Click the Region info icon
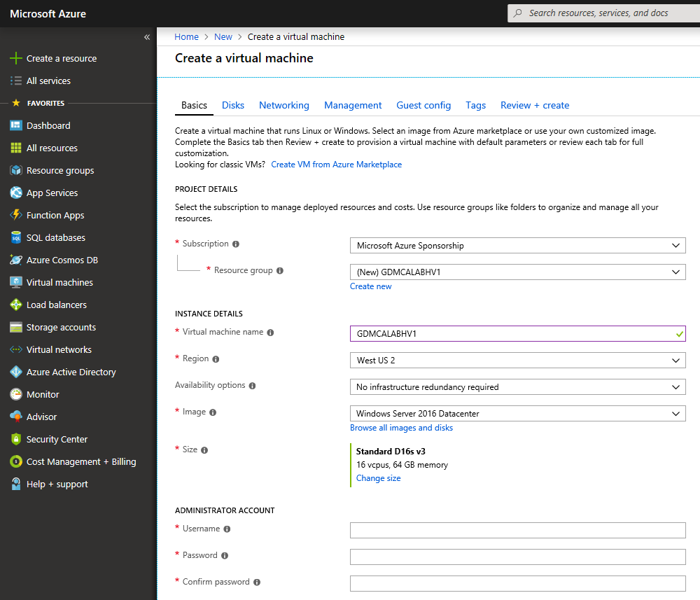 point(216,359)
